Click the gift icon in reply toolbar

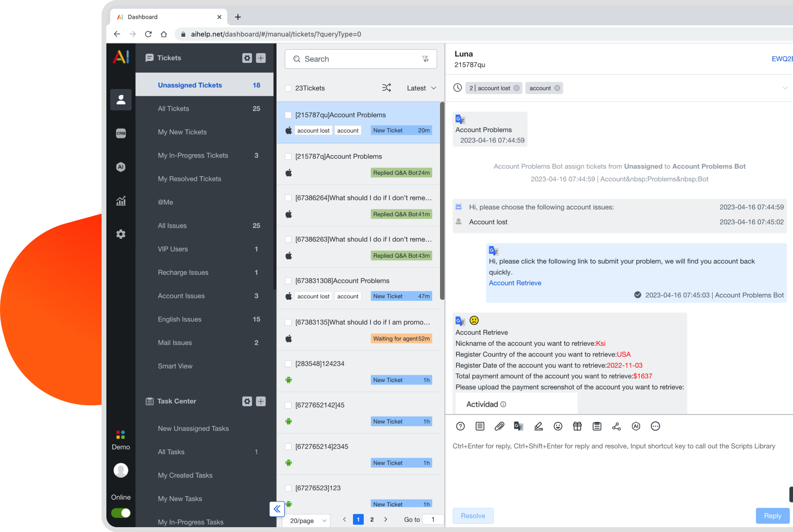[x=577, y=426]
